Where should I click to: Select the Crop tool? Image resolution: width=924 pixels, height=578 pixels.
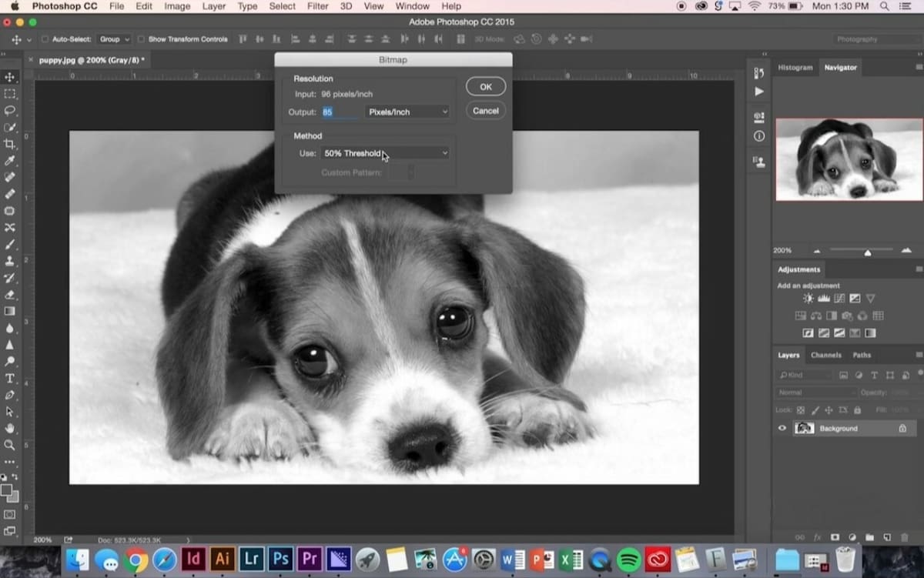tap(10, 145)
